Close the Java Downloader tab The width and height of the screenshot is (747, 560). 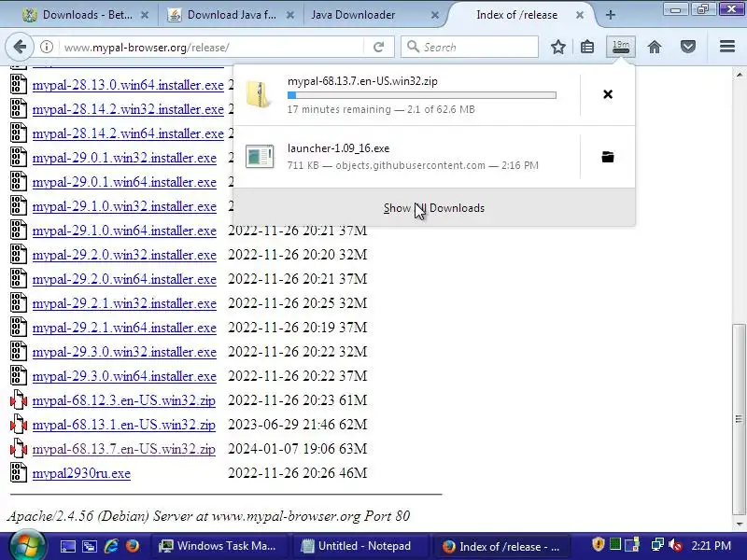tap(434, 15)
